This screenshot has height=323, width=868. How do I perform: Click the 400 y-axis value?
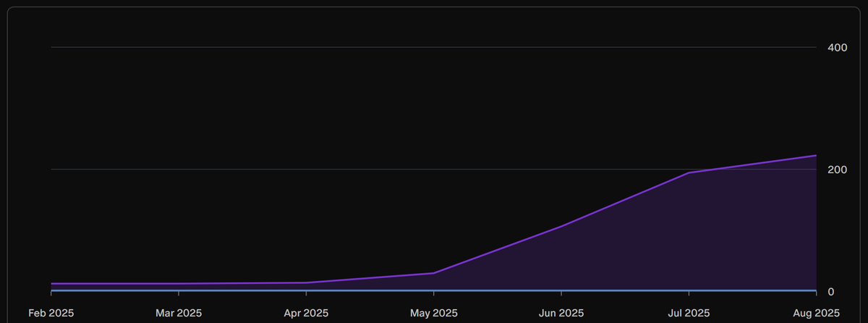click(x=837, y=48)
